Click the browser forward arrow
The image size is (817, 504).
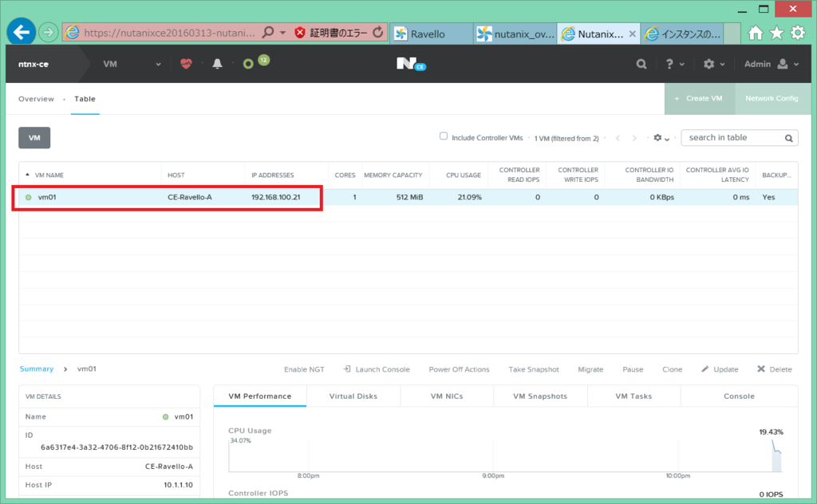49,32
